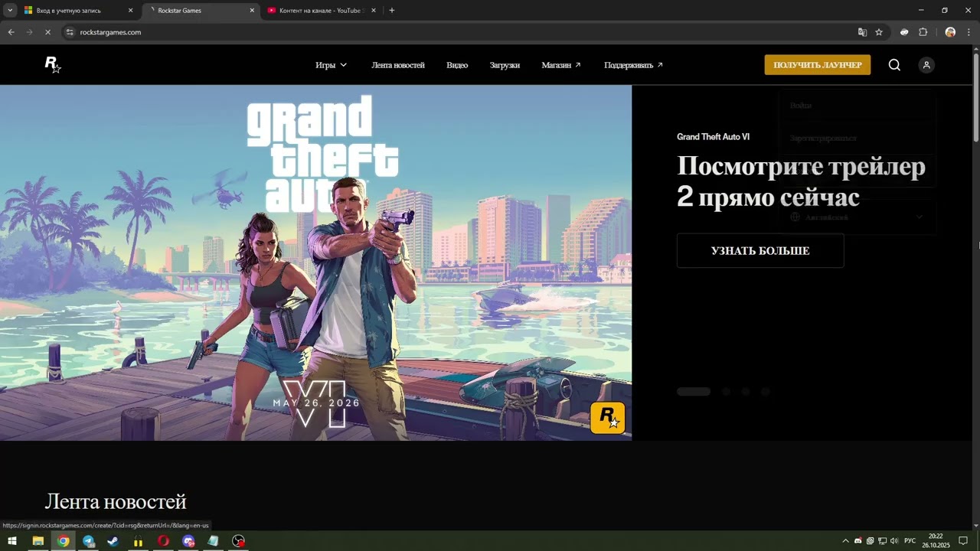Click the "Grand Theft Auto VI" label

point(713,137)
